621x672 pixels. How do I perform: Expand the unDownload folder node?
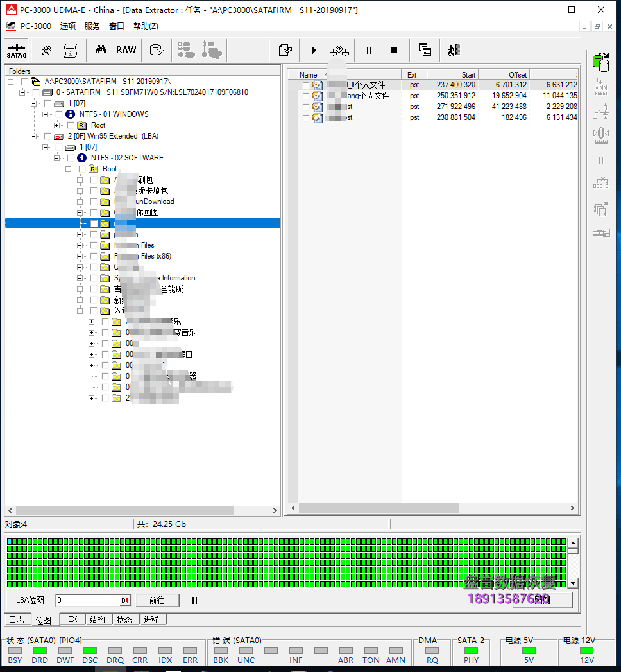pyautogui.click(x=80, y=202)
